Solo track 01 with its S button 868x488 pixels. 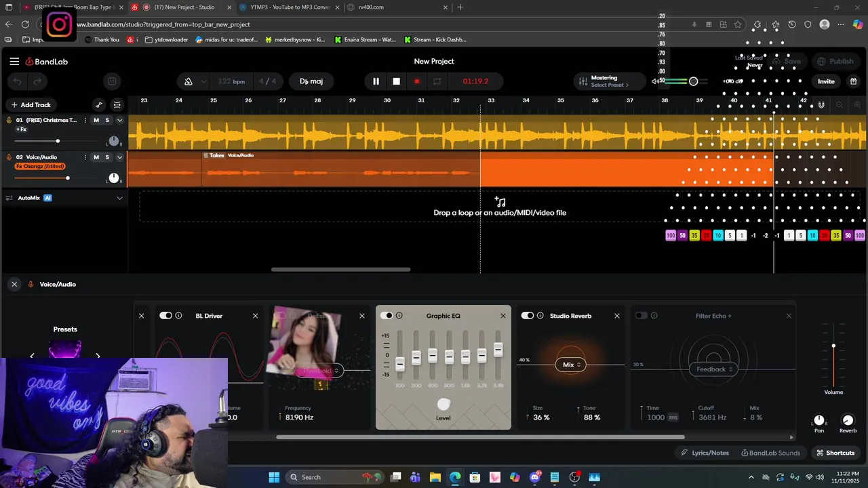[107, 120]
